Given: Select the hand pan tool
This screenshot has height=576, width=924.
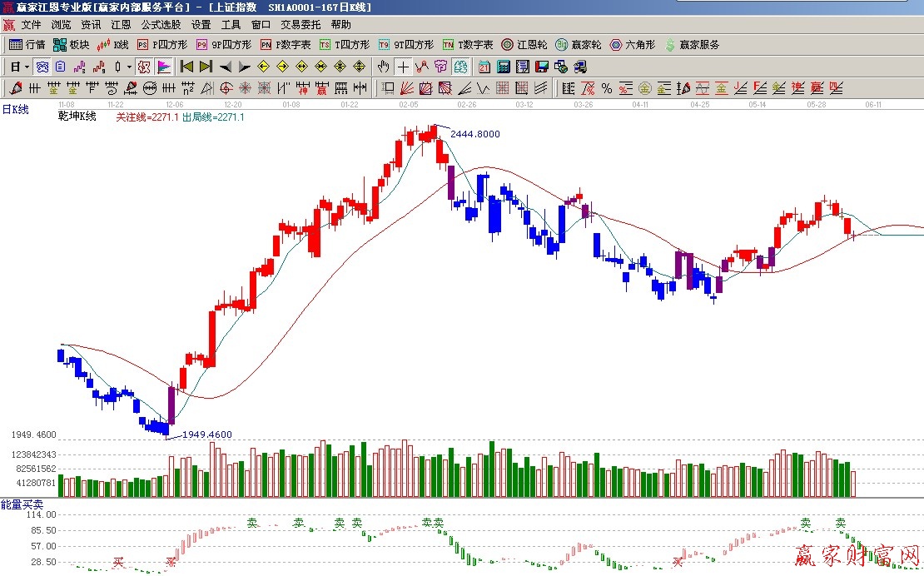Looking at the screenshot, I should tap(383, 67).
